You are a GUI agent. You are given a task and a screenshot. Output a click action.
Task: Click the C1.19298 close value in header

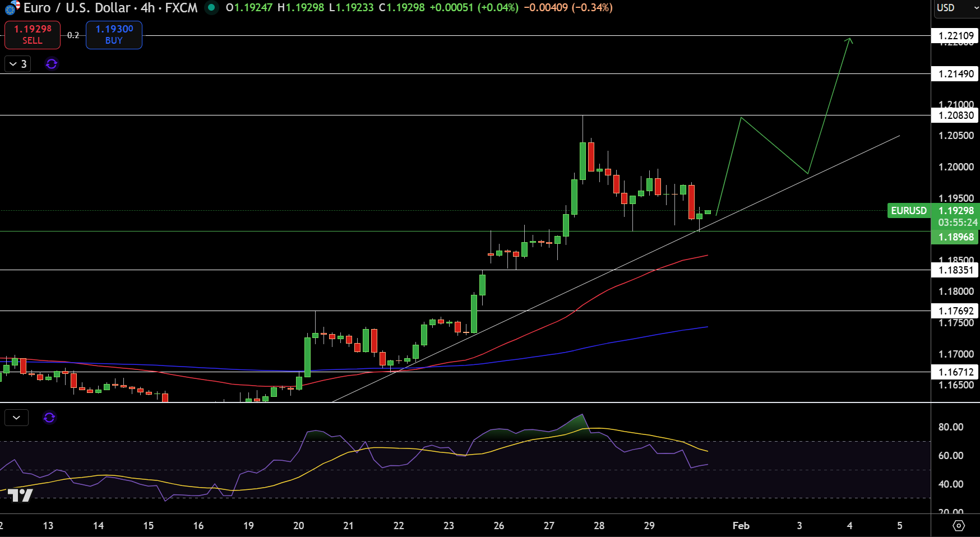(x=401, y=8)
